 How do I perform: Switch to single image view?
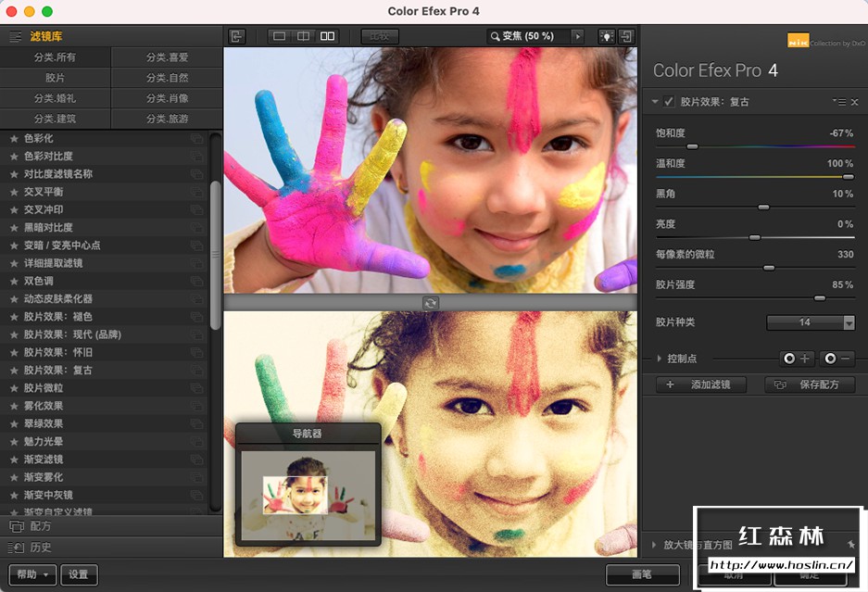pos(279,36)
